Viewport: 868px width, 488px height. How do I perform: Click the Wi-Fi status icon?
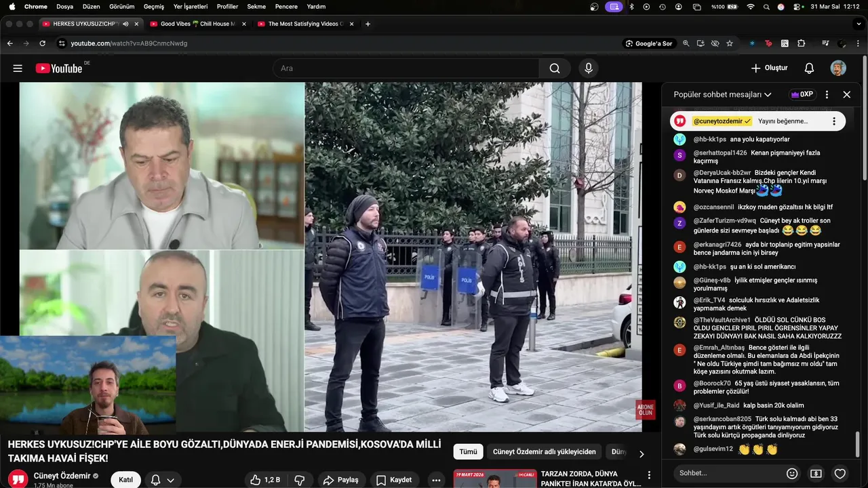click(x=751, y=7)
